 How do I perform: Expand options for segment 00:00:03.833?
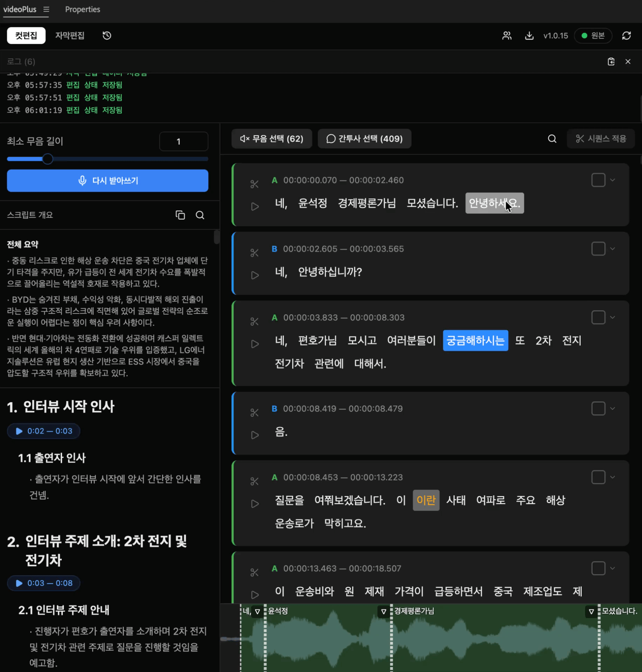613,317
